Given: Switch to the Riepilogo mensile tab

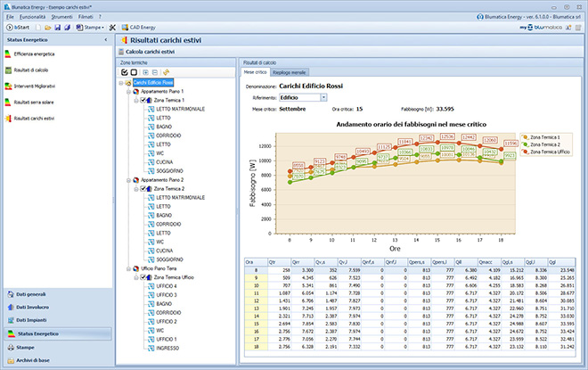Looking at the screenshot, I should tap(290, 72).
